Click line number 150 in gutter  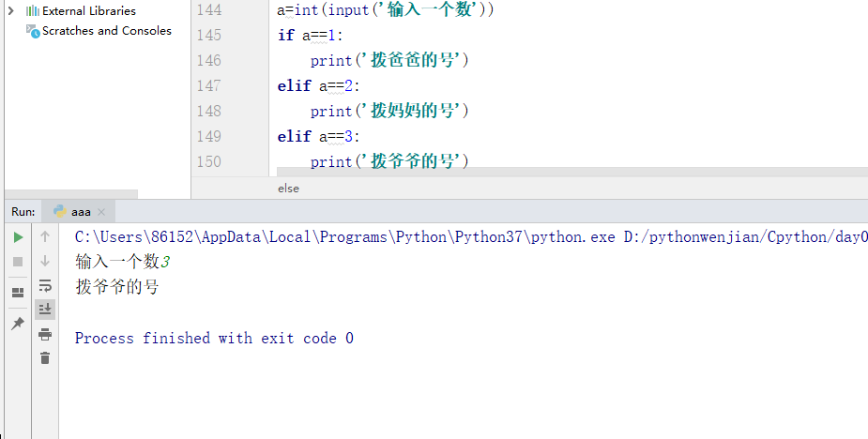208,161
